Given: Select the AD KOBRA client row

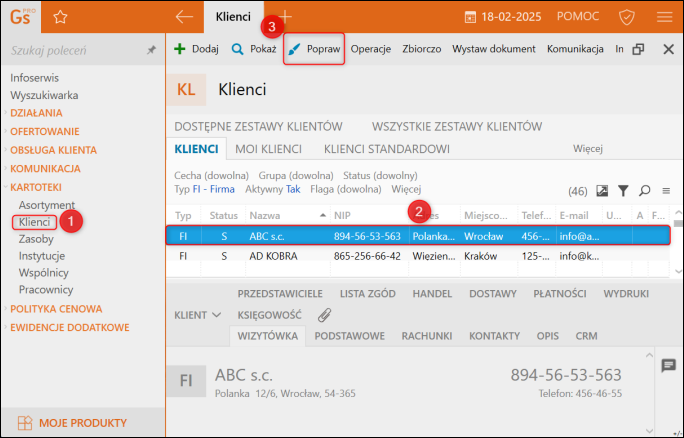Looking at the screenshot, I should (x=418, y=256).
